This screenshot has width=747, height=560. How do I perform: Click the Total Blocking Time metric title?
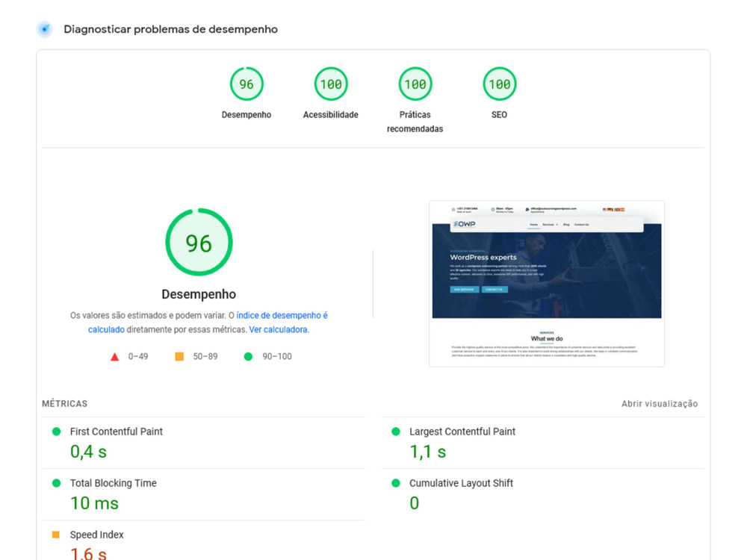tap(114, 483)
